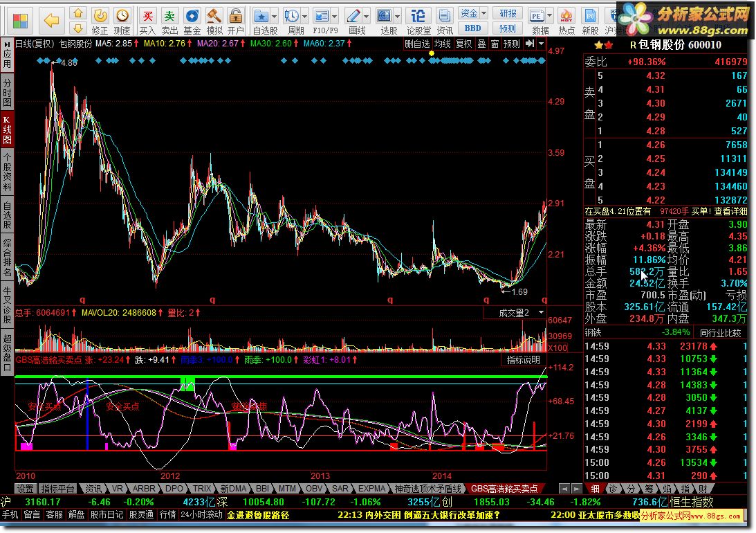The image size is (756, 533).
Task: Expand the 数据 dropdown arrow
Action: (x=549, y=17)
